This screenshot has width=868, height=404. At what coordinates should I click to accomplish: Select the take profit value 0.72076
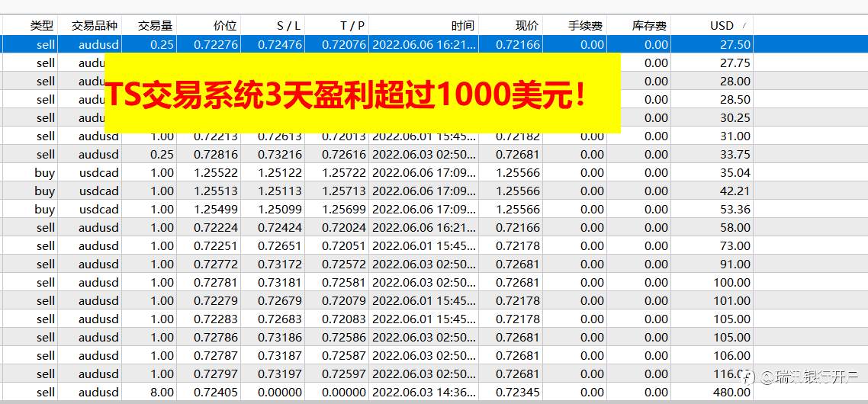coord(344,45)
